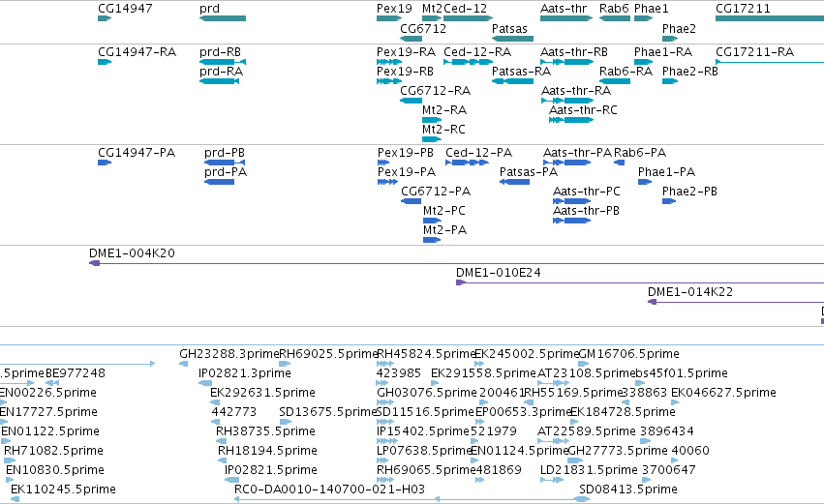Select the Rab6 gene label
Screen dimensions: 824x504
pyautogui.click(x=614, y=9)
